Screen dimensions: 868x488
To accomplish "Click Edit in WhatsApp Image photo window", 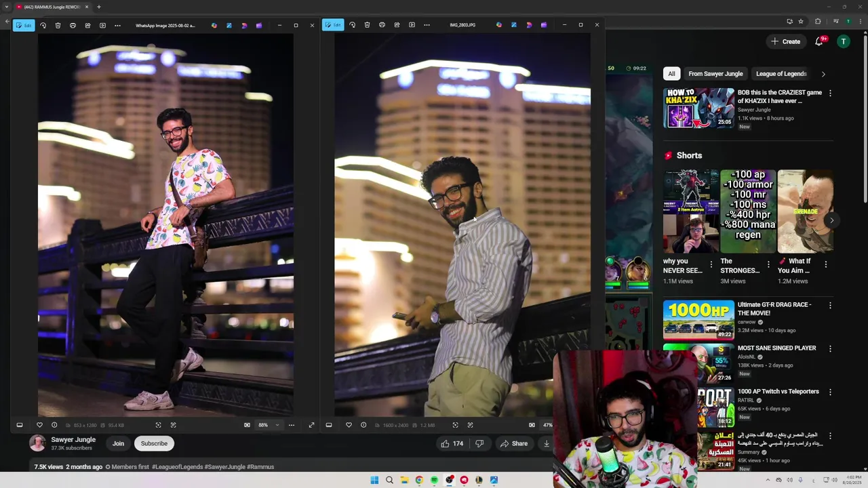I will pyautogui.click(x=24, y=25).
